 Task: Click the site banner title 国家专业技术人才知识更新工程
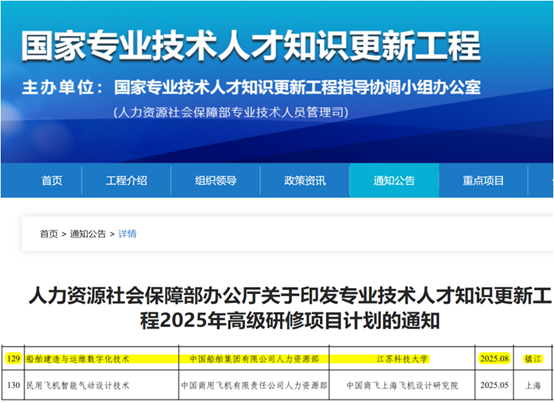click(x=251, y=46)
